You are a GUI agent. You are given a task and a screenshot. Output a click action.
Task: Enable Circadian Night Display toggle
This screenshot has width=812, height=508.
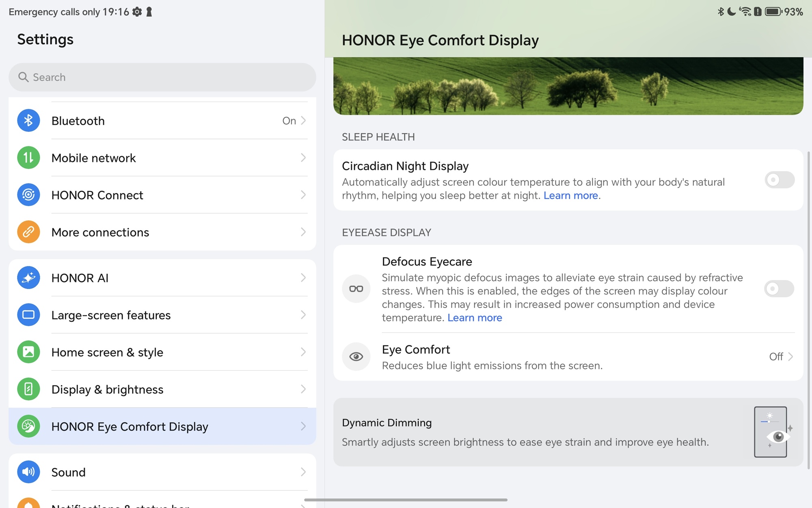779,180
